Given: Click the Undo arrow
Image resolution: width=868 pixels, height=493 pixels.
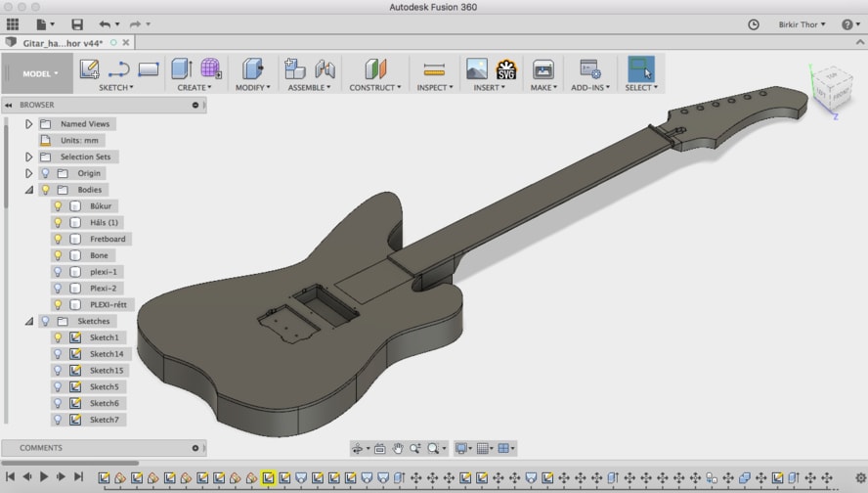Looking at the screenshot, I should [x=105, y=24].
